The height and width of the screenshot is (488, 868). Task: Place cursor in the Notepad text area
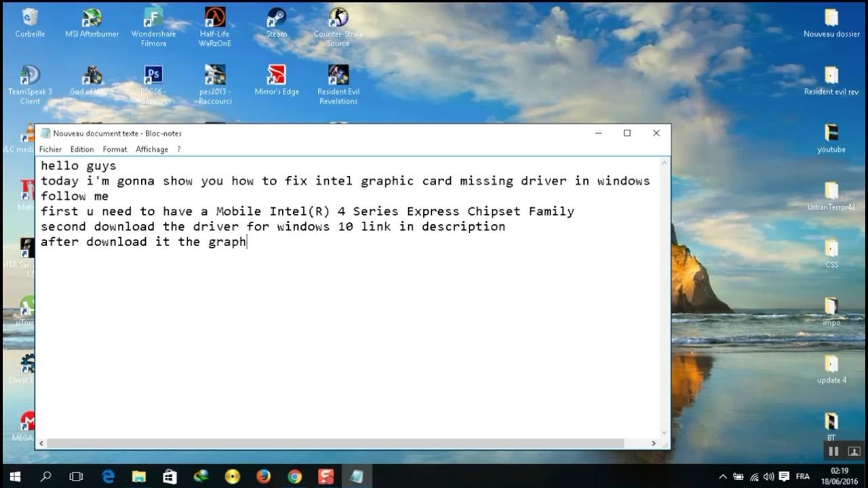point(339,305)
